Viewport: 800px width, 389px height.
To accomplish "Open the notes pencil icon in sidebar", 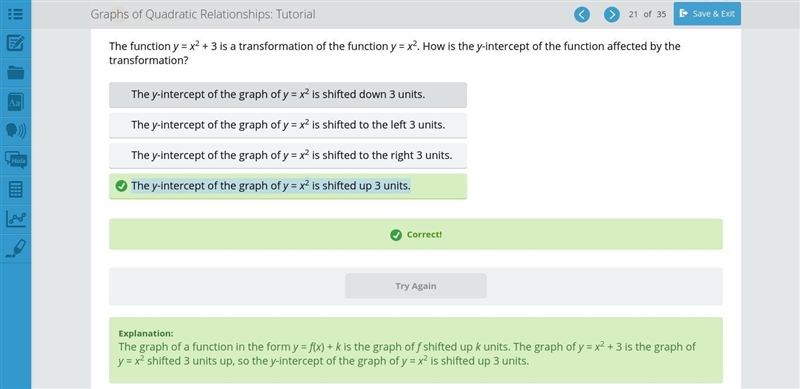I will pyautogui.click(x=15, y=43).
